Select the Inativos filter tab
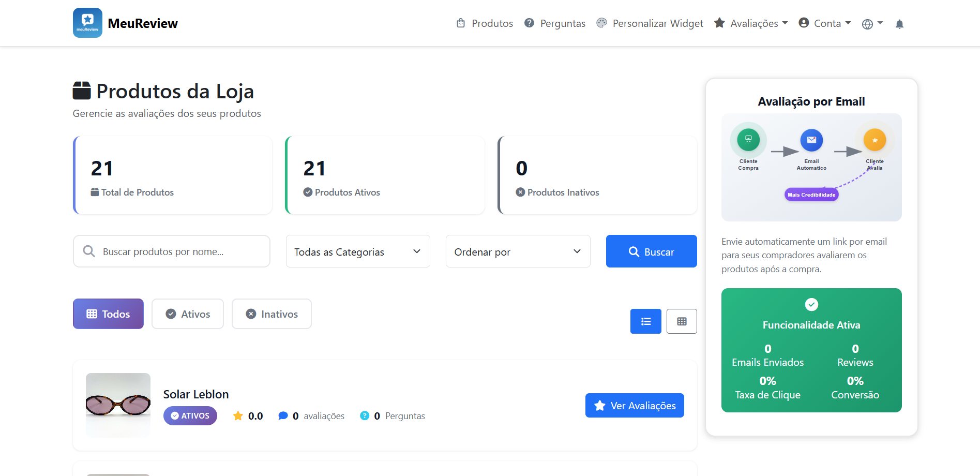The image size is (980, 476). pos(271,314)
